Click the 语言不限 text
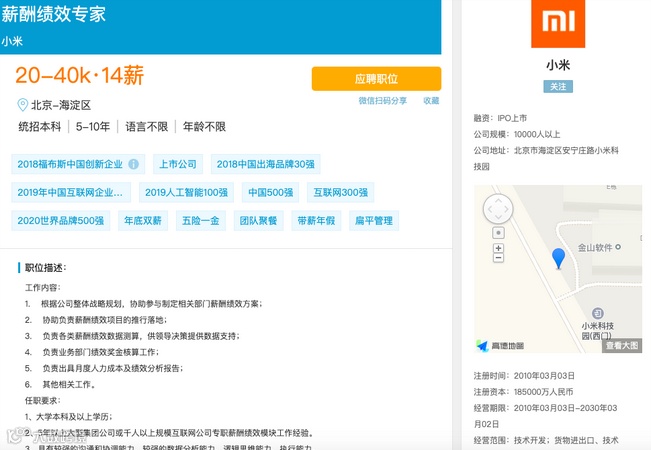The width and height of the screenshot is (651, 450). pyautogui.click(x=147, y=126)
